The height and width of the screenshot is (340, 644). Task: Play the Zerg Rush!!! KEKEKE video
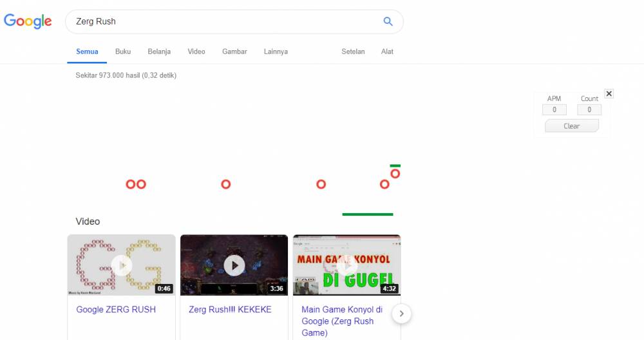pyautogui.click(x=234, y=265)
